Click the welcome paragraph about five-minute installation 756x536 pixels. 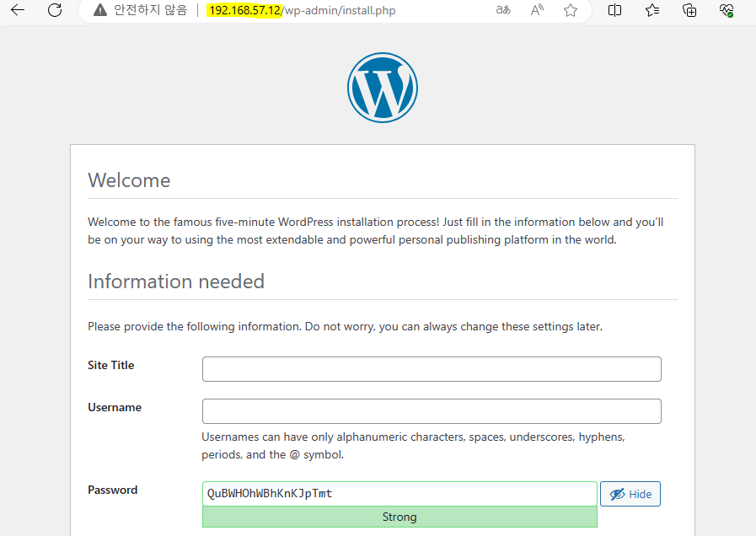(376, 231)
